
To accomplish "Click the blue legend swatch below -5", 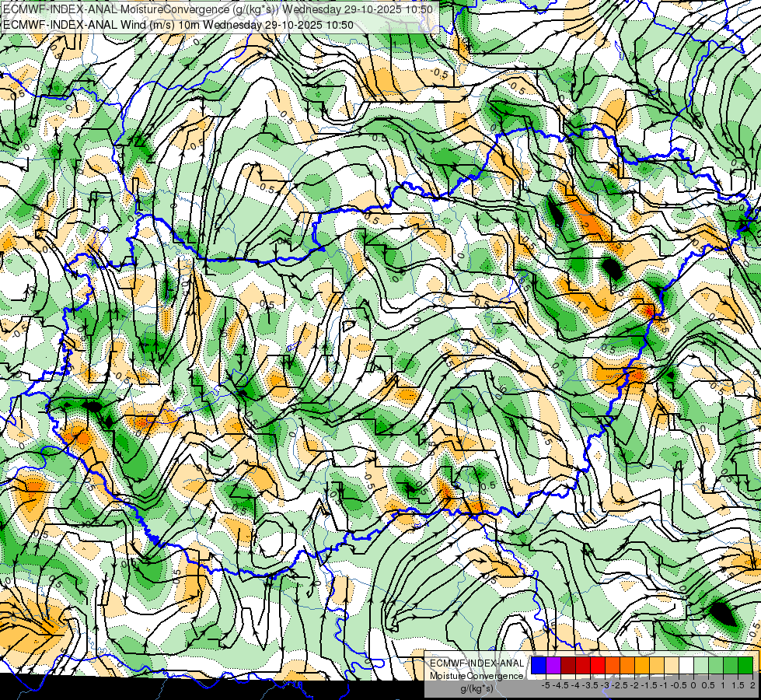I will (x=539, y=666).
